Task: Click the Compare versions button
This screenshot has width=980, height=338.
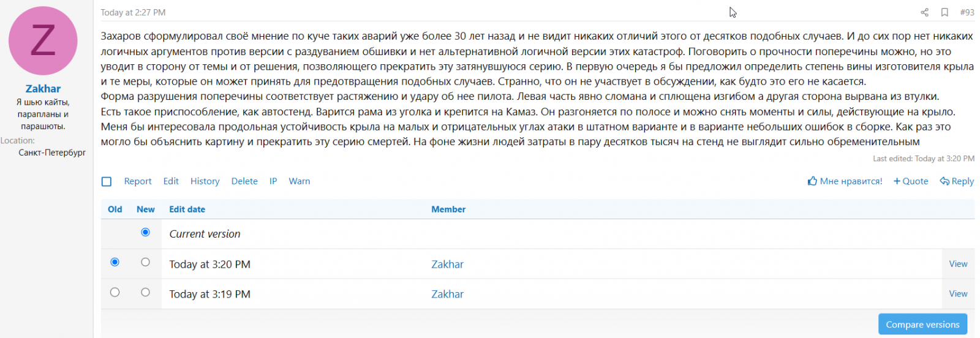Action: [922, 325]
